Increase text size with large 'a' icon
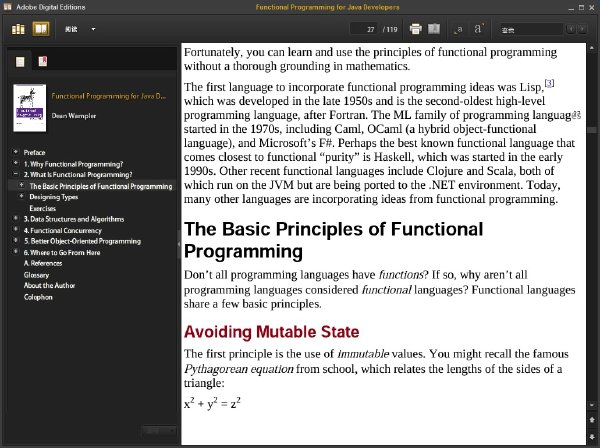The height and width of the screenshot is (448, 600). coord(479,29)
